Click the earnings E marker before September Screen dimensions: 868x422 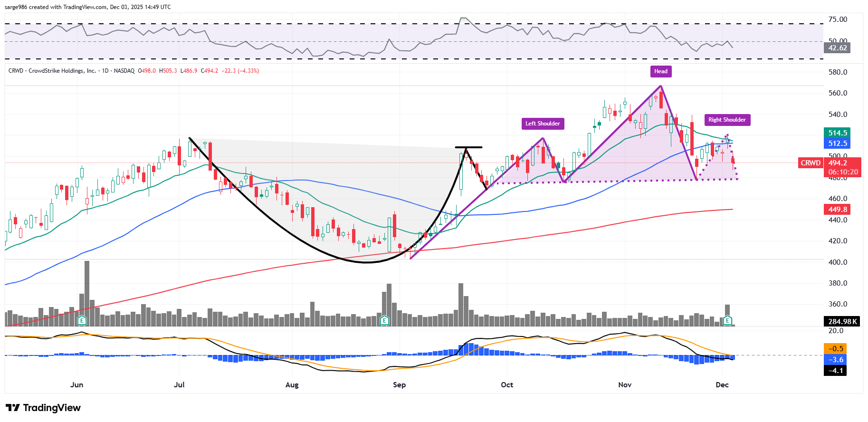[x=384, y=321]
